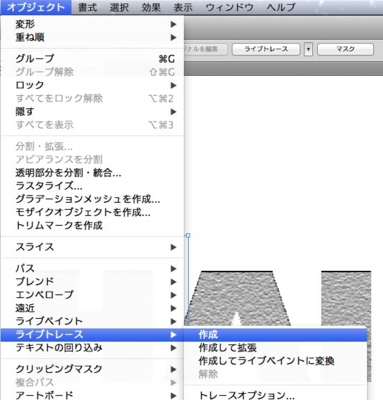Open the 選択 menu
This screenshot has width=383, height=400.
[x=119, y=7]
